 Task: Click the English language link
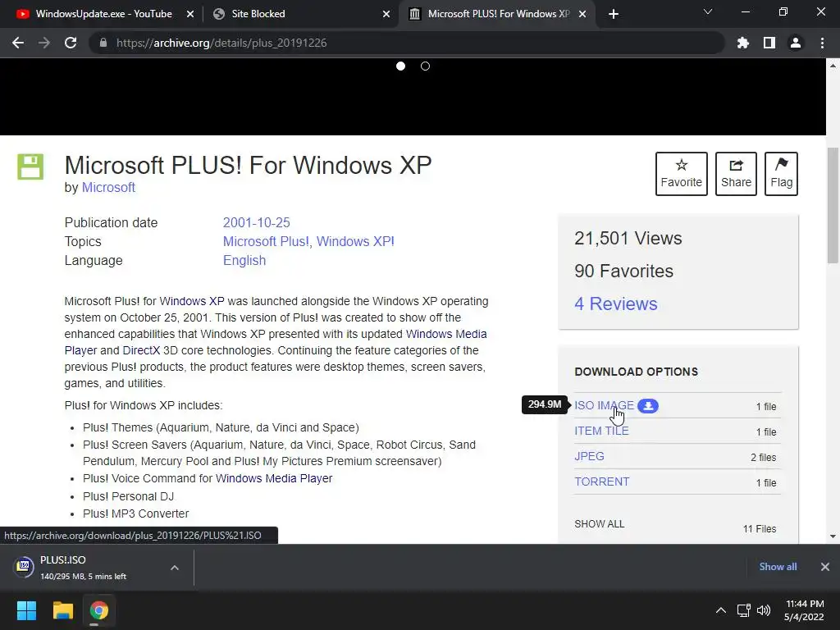pyautogui.click(x=244, y=260)
